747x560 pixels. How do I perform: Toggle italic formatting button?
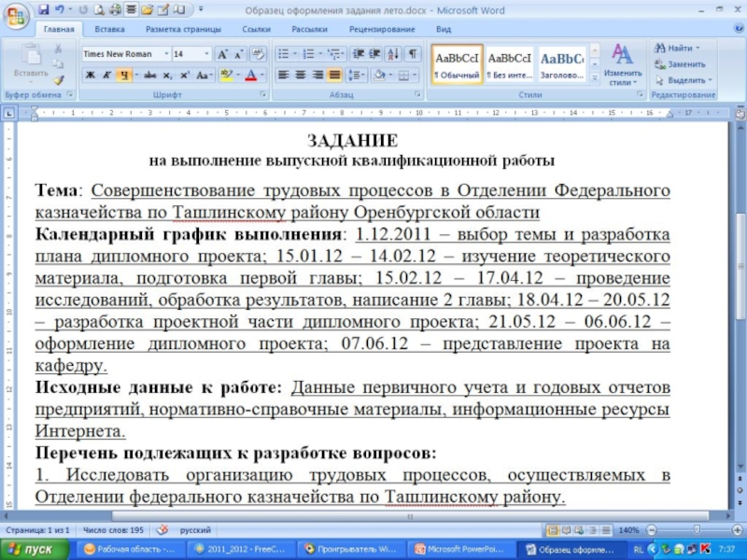pyautogui.click(x=106, y=76)
